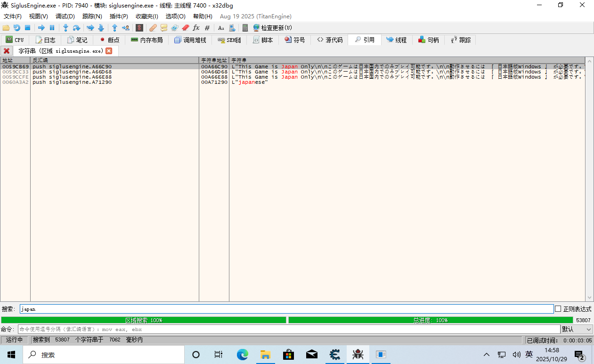The width and height of the screenshot is (594, 364).
Task: Click the open file folder icon
Action: 6,28
